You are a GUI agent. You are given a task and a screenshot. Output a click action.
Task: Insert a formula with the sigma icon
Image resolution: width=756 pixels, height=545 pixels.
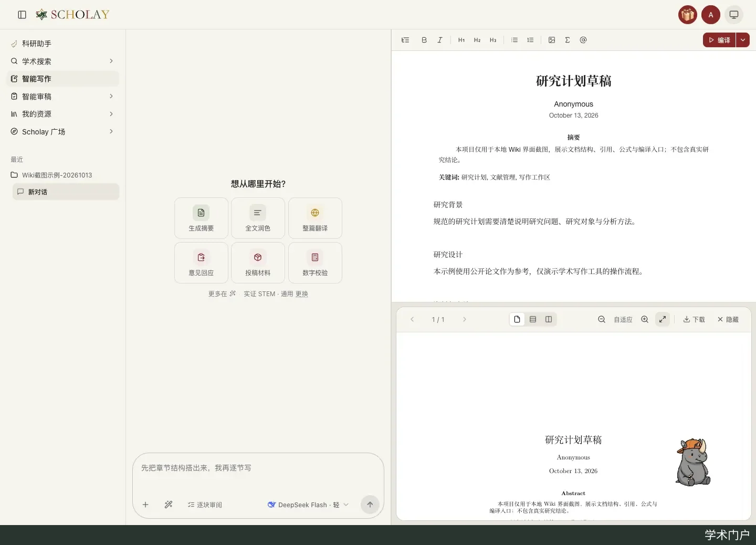pyautogui.click(x=568, y=40)
